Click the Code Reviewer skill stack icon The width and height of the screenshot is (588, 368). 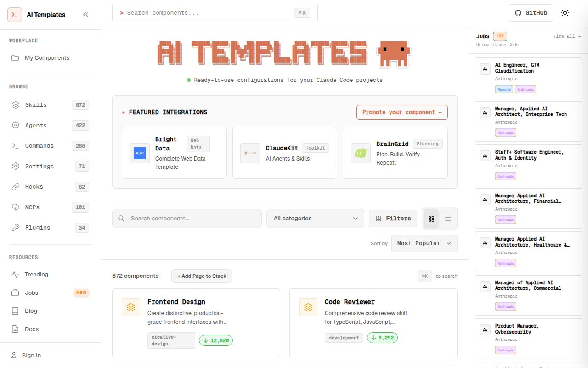click(308, 307)
